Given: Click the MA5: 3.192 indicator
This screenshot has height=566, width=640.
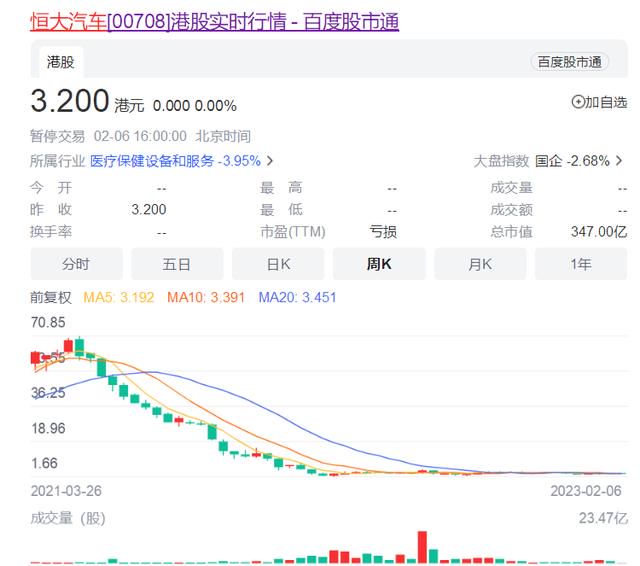Looking at the screenshot, I should [118, 297].
